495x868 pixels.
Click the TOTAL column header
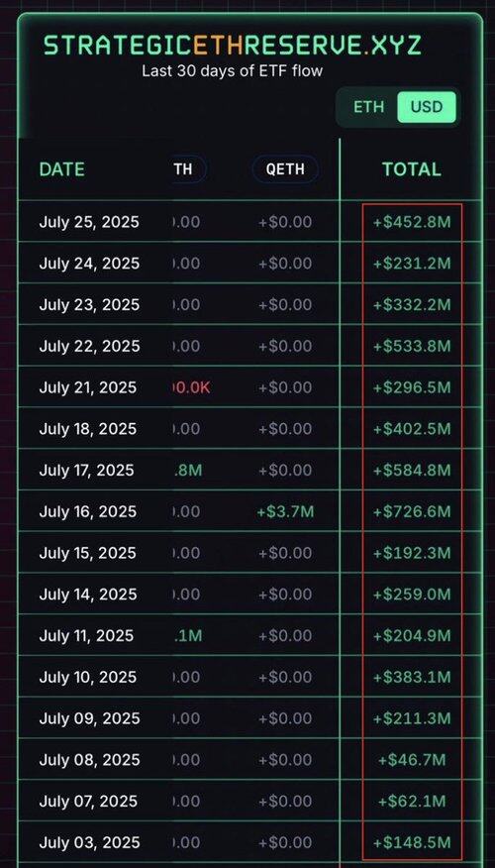412,169
